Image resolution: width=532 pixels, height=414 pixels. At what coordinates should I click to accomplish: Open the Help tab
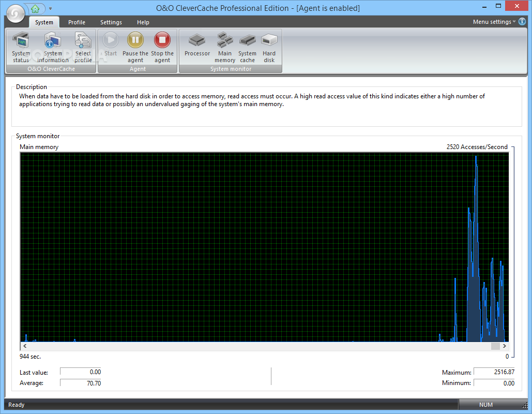[143, 22]
